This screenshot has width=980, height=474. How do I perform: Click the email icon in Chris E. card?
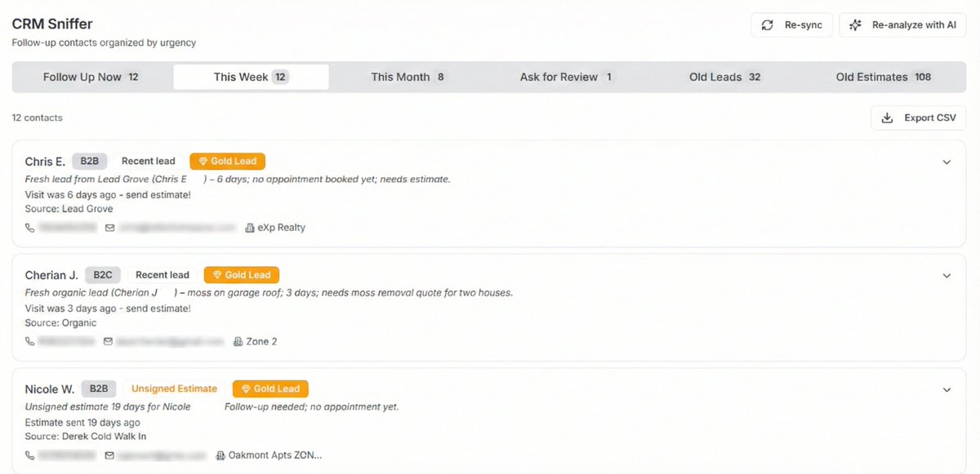[x=109, y=228]
